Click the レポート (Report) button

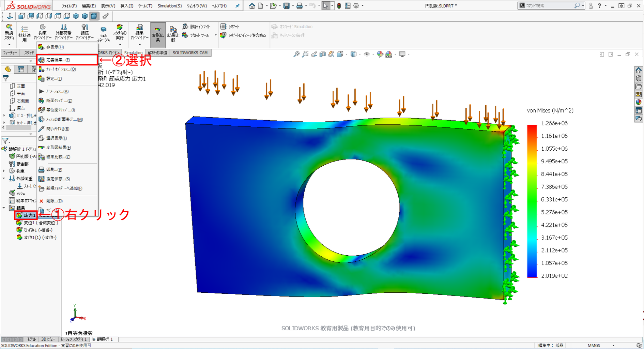[230, 27]
